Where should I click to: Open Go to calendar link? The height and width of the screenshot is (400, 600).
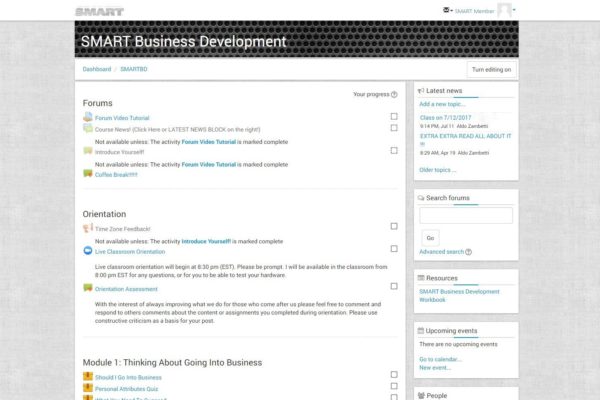pos(440,359)
